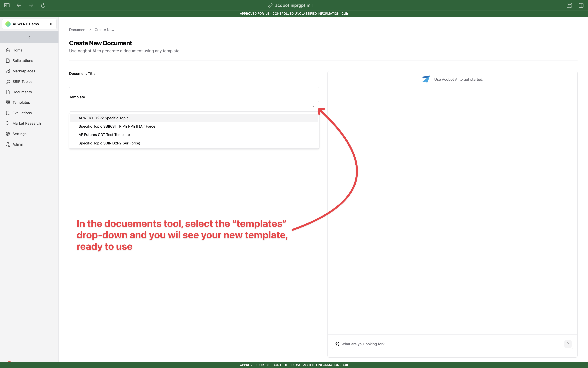Open the Admin user icon
The width and height of the screenshot is (588, 368).
[8, 144]
